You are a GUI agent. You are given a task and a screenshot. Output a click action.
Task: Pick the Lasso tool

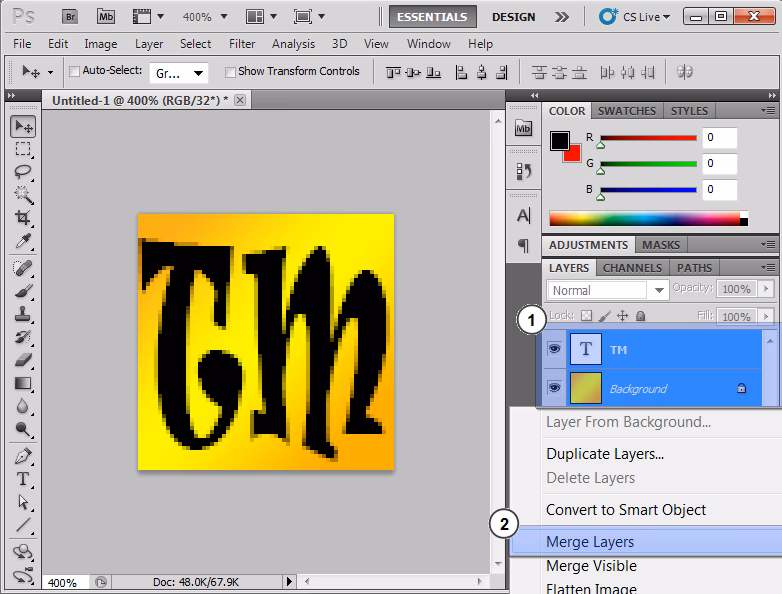pyautogui.click(x=23, y=172)
